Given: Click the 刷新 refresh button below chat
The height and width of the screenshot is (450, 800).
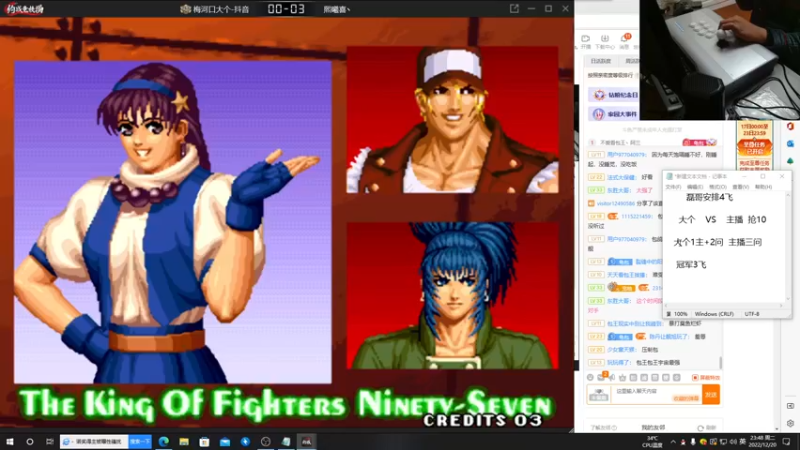Looking at the screenshot, I should click(x=707, y=428).
